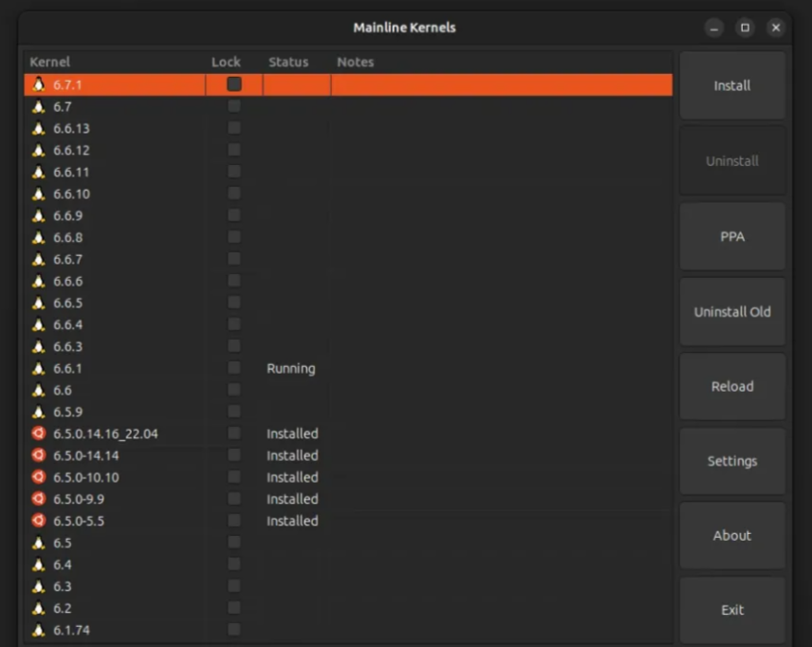Screen dimensions: 812x647
Task: Click the Exit button
Action: (x=732, y=610)
